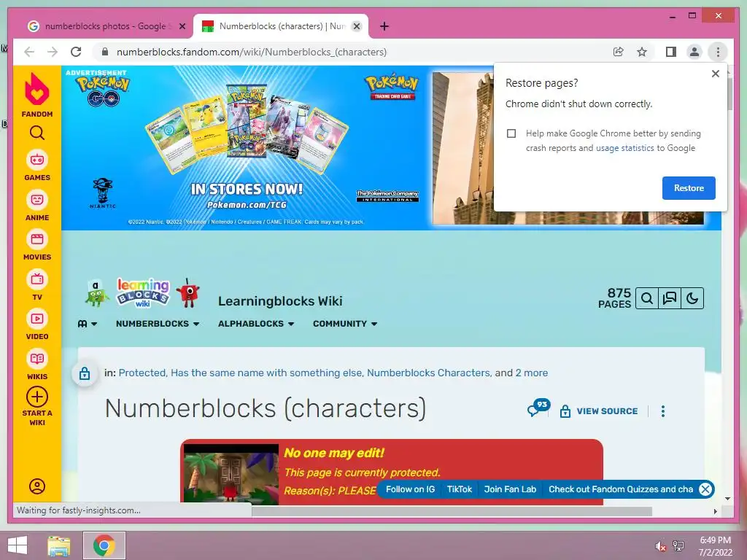Click the vertical scrollbar thumb

click(x=729, y=93)
